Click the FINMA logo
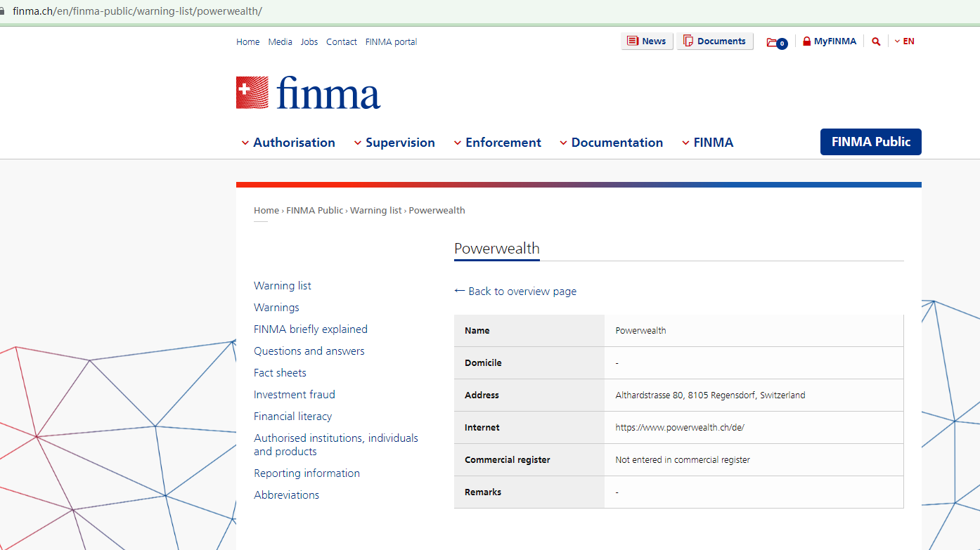Screen dimensions: 980x550 pos(308,93)
